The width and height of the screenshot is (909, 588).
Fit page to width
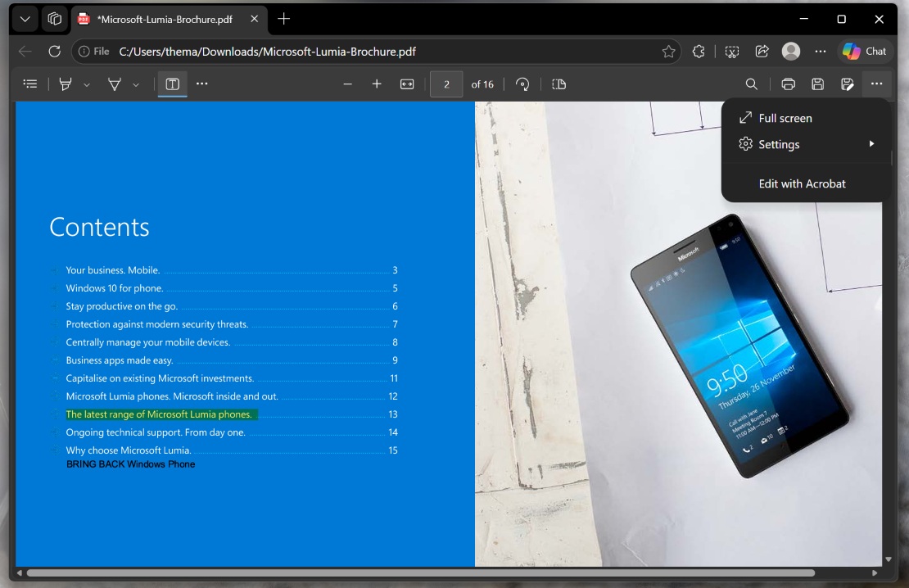[407, 84]
